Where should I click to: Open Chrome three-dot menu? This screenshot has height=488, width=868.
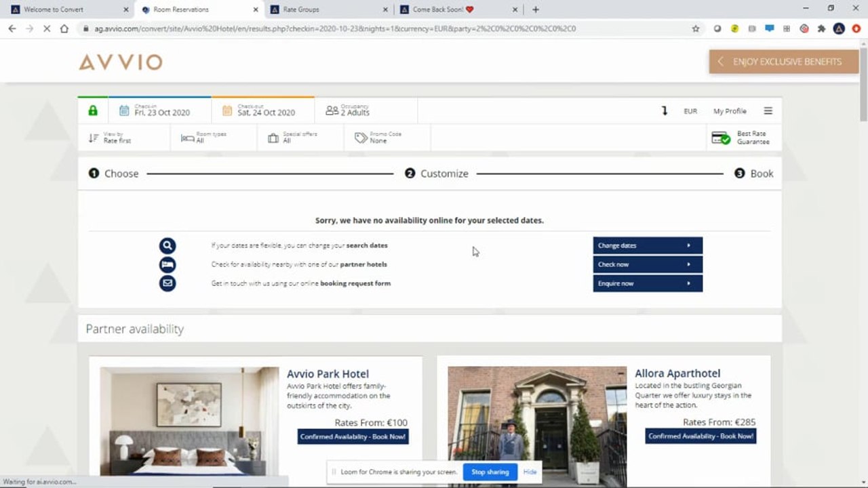[856, 28]
